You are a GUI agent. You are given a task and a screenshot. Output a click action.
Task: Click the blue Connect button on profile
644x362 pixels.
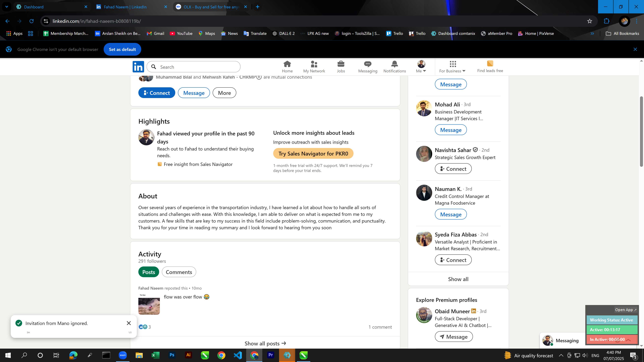(156, 93)
